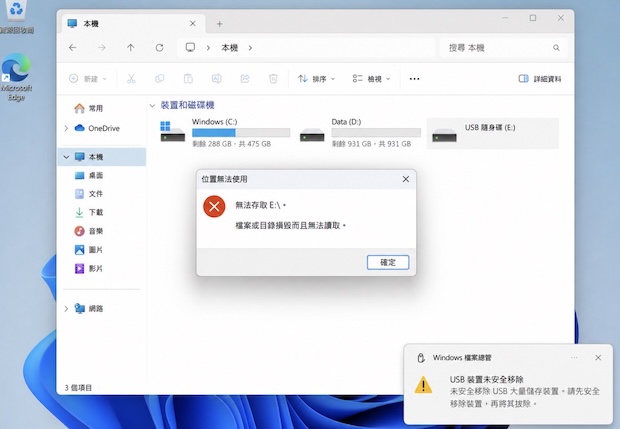Image resolution: width=620 pixels, height=429 pixels.
Task: Click the Cut scissors icon
Action: tap(131, 79)
